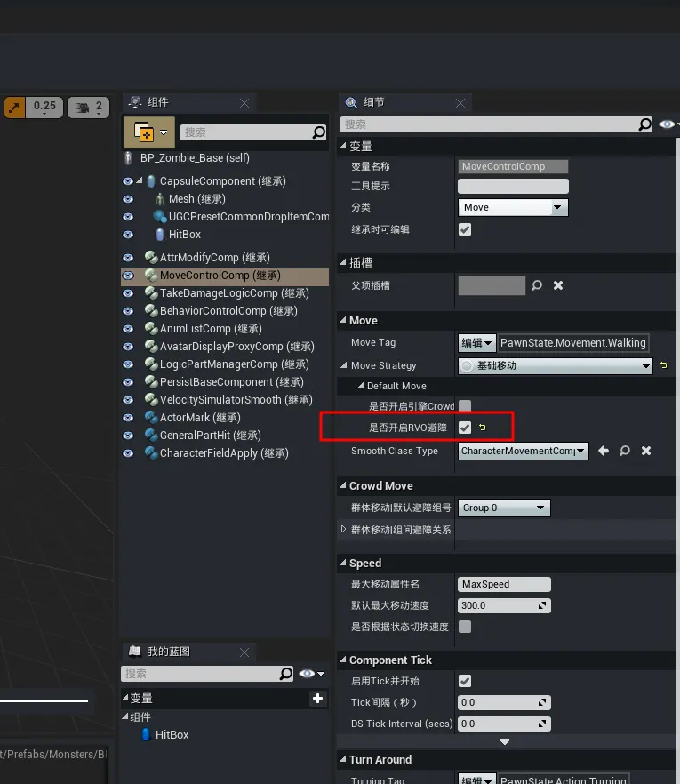Image resolution: width=680 pixels, height=784 pixels.
Task: Open details panel view options eye icon
Action: tap(667, 124)
